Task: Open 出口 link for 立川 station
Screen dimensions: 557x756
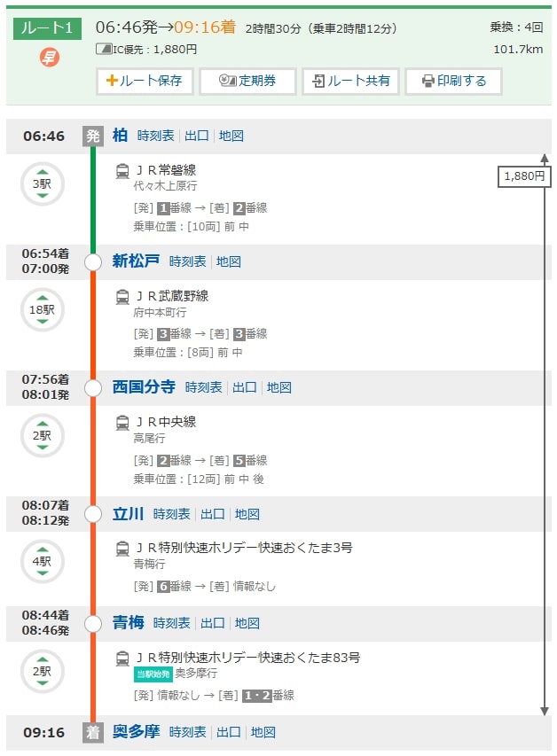Action: (x=213, y=514)
